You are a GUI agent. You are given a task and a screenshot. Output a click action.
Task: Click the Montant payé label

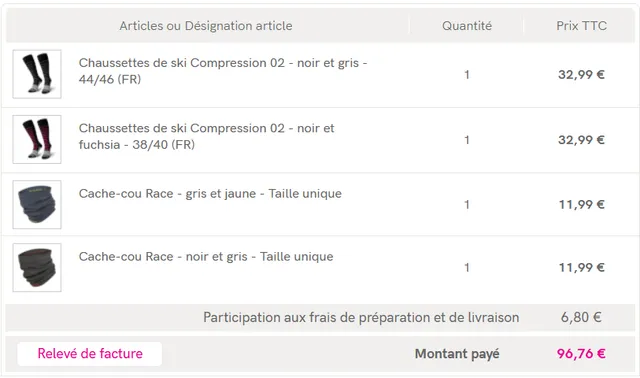pyautogui.click(x=457, y=354)
